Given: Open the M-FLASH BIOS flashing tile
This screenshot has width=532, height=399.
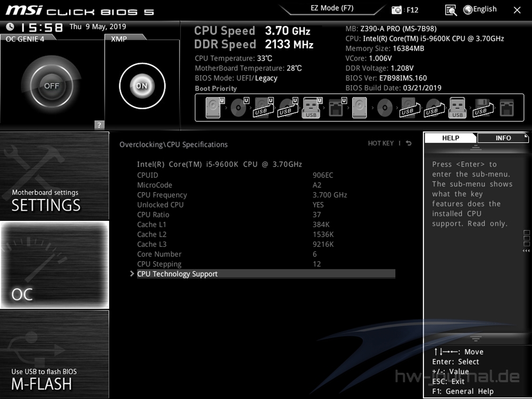Looking at the screenshot, I should (55, 354).
